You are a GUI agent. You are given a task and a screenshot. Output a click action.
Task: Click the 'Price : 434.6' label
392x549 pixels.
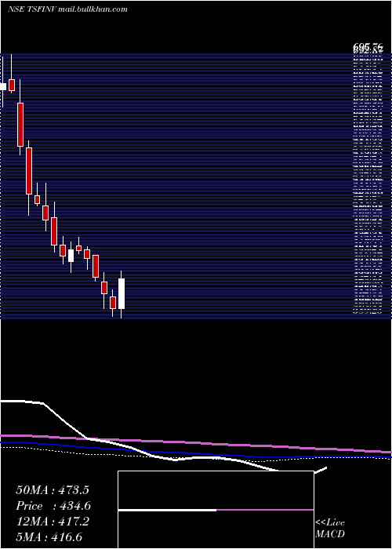pyautogui.click(x=53, y=506)
